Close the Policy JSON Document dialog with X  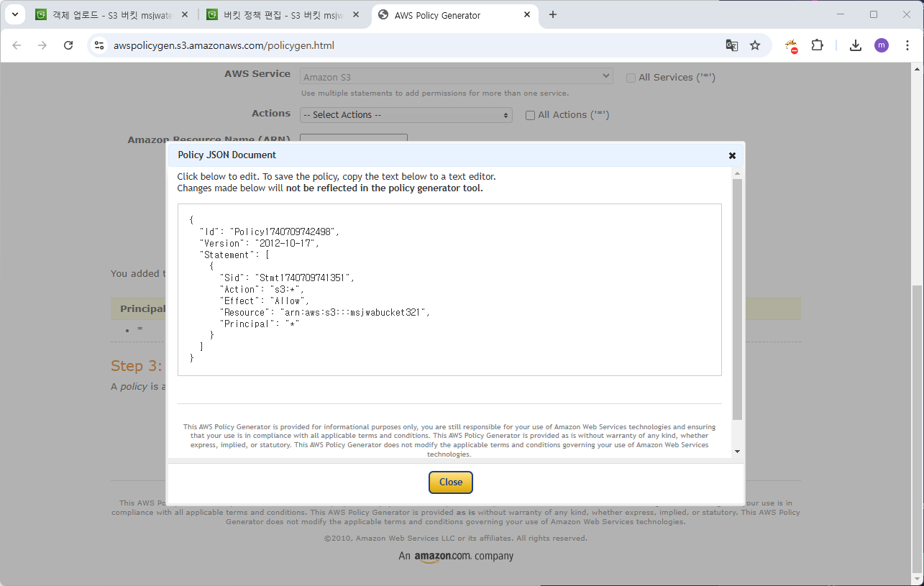pos(732,155)
